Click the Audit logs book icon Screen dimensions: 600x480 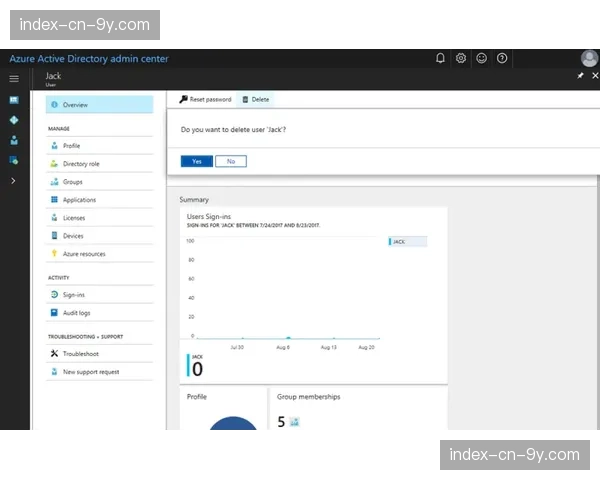[x=54, y=312]
